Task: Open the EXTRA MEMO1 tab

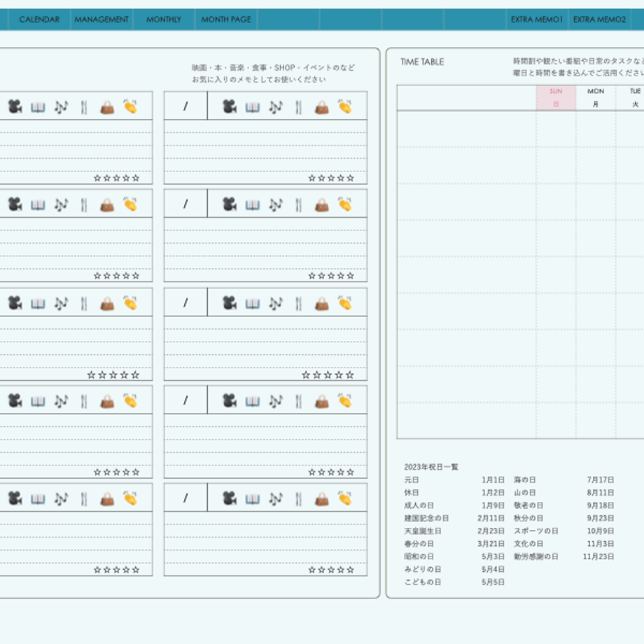Action: tap(537, 20)
